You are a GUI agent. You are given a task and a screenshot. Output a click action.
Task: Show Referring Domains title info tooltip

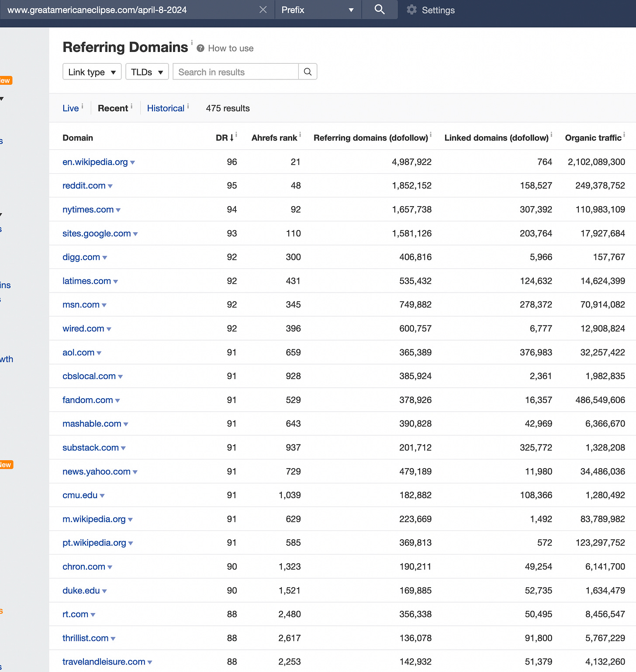tap(192, 42)
